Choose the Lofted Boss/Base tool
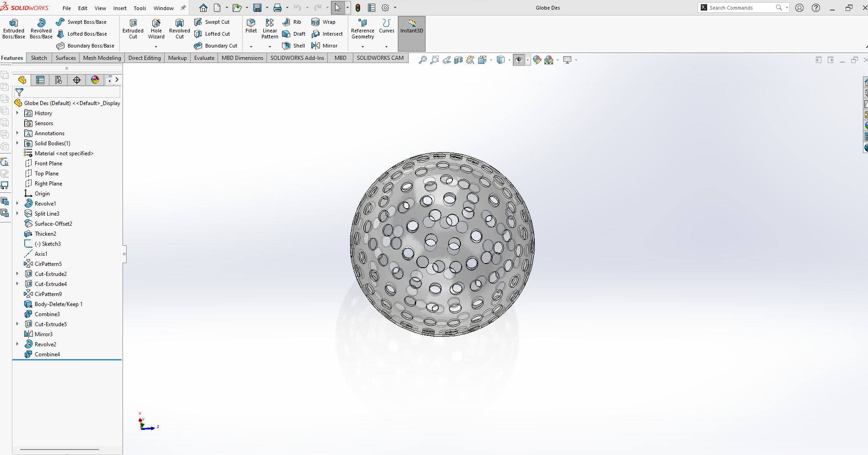Viewport: 868px width, 455px height. [82, 34]
